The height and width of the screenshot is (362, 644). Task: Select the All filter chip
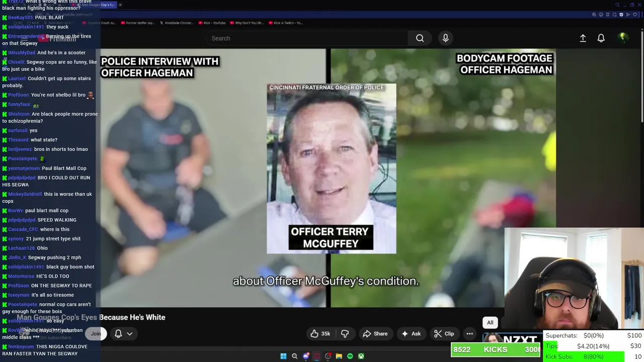click(490, 322)
